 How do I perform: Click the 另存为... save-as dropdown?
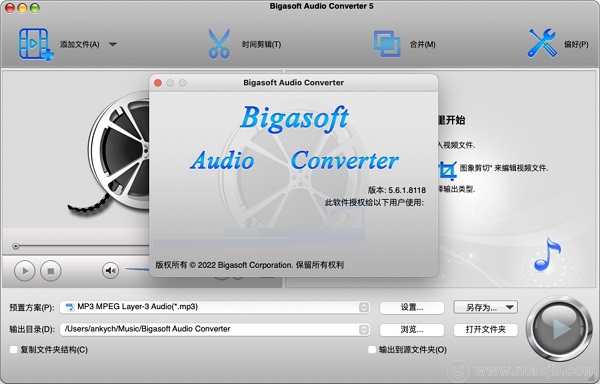click(486, 308)
